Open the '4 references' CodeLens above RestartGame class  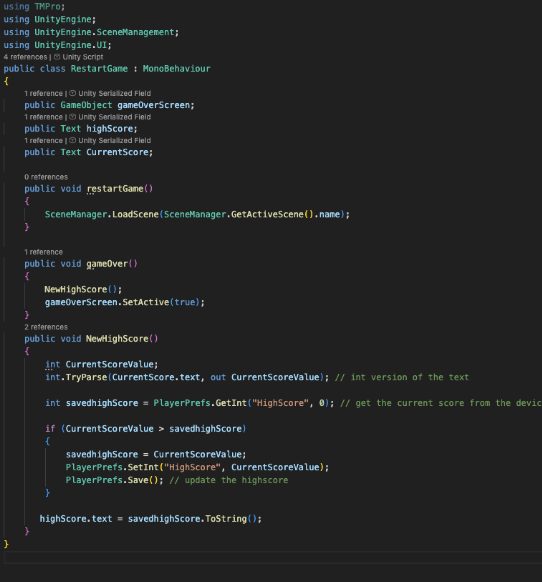(x=25, y=57)
